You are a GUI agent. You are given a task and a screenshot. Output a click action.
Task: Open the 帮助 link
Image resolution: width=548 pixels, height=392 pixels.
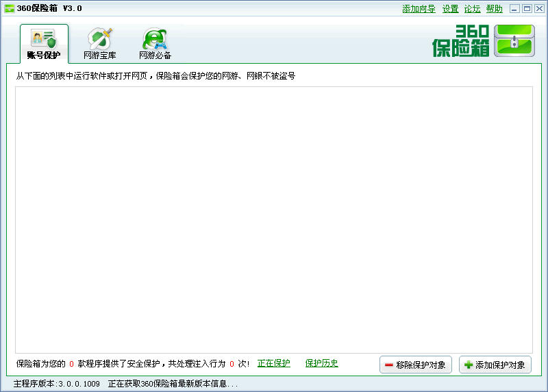pyautogui.click(x=494, y=9)
